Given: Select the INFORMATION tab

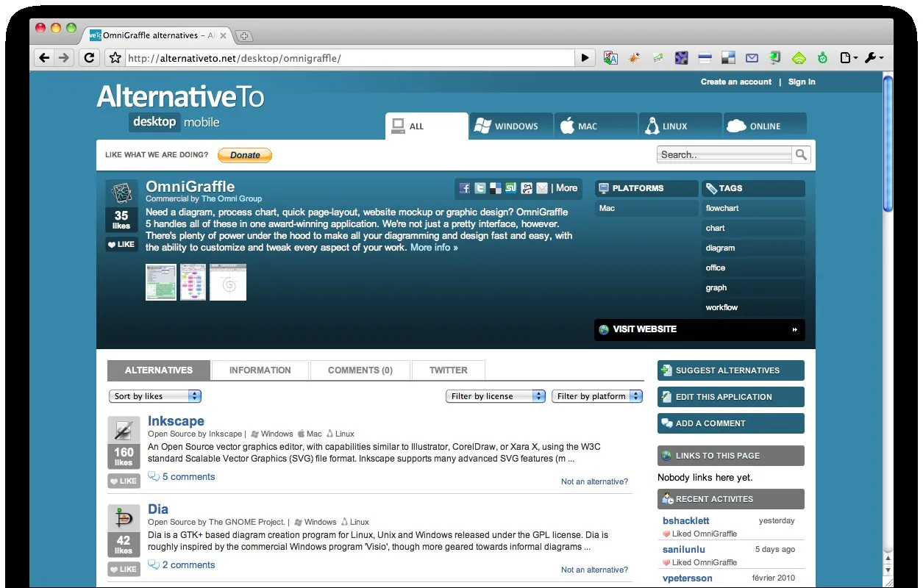Looking at the screenshot, I should click(x=260, y=370).
